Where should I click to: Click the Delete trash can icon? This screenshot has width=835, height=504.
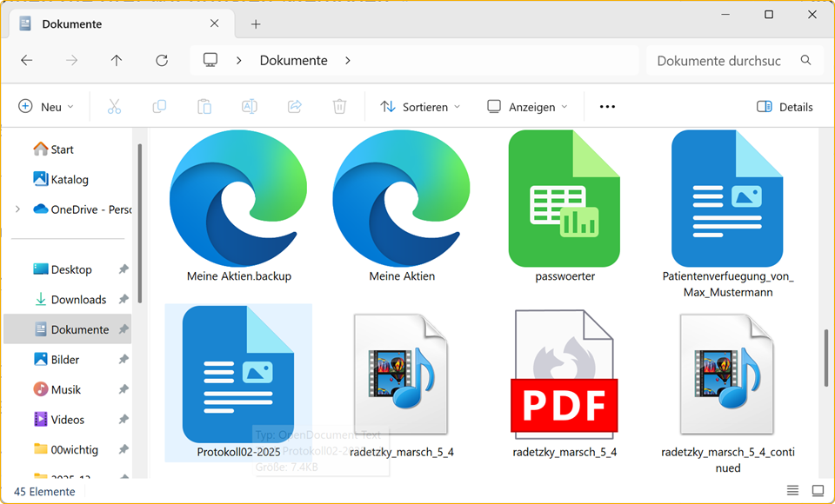[340, 107]
